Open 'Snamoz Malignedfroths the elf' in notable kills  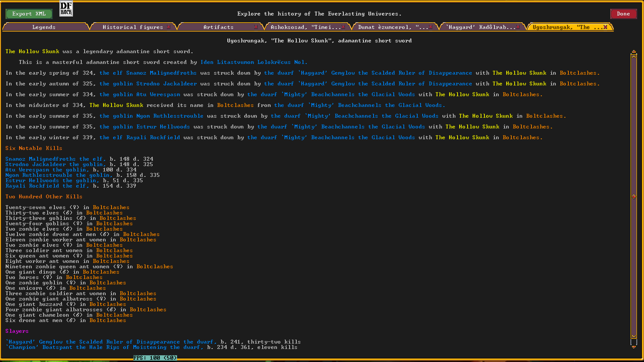point(56,159)
